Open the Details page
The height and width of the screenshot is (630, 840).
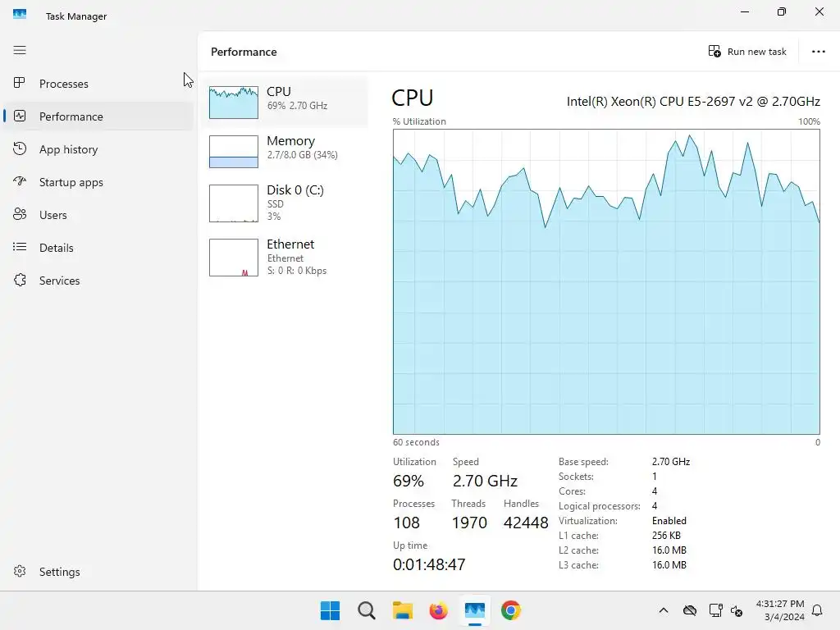57,248
